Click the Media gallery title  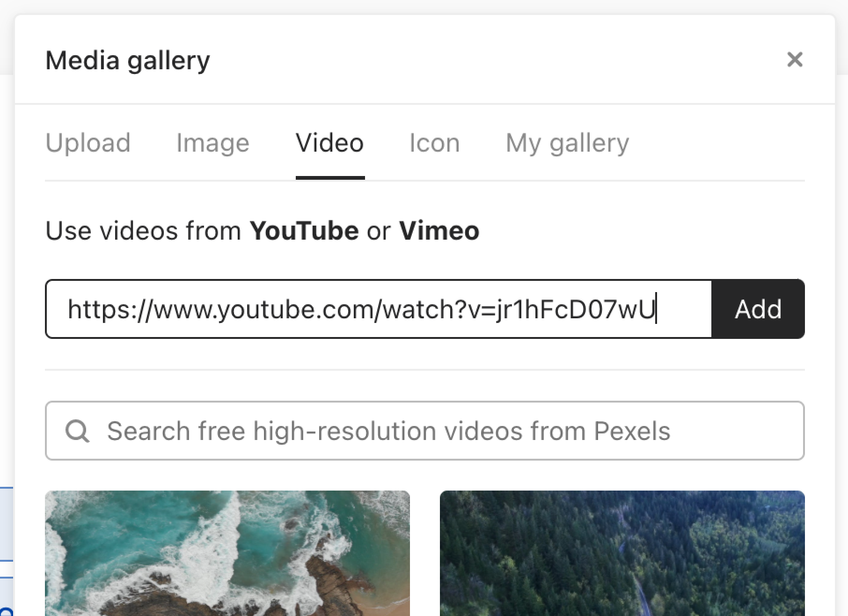[x=127, y=60]
